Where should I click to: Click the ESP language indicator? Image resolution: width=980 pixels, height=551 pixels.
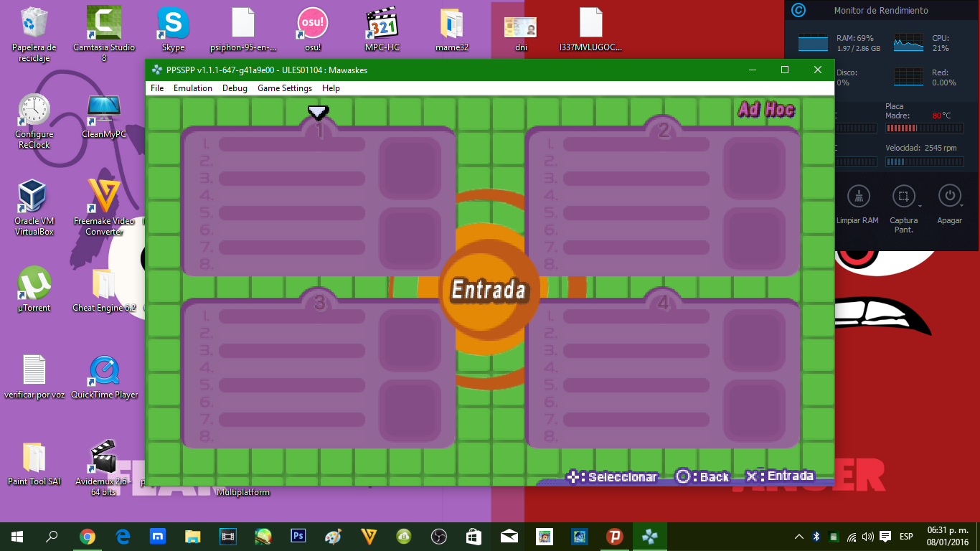tap(906, 537)
